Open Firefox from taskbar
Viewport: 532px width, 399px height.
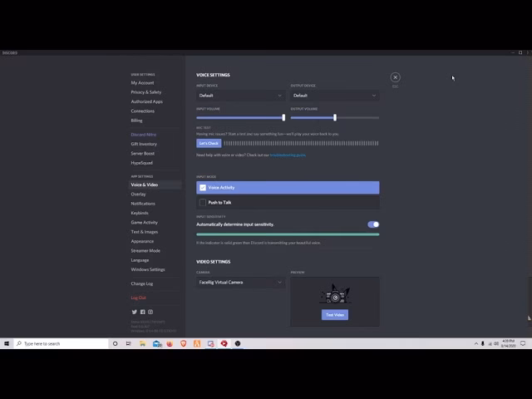(x=170, y=343)
